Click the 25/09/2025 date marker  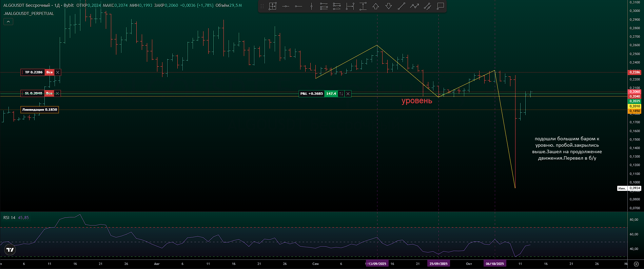(x=438, y=264)
